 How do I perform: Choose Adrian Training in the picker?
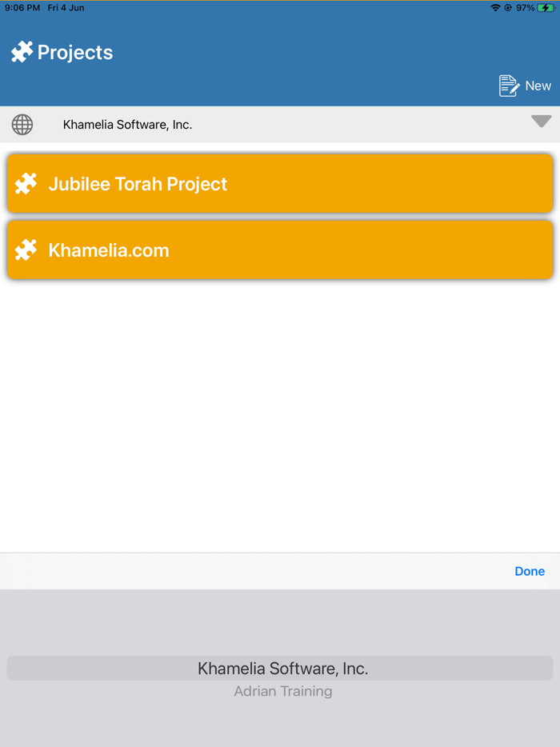coord(283,691)
